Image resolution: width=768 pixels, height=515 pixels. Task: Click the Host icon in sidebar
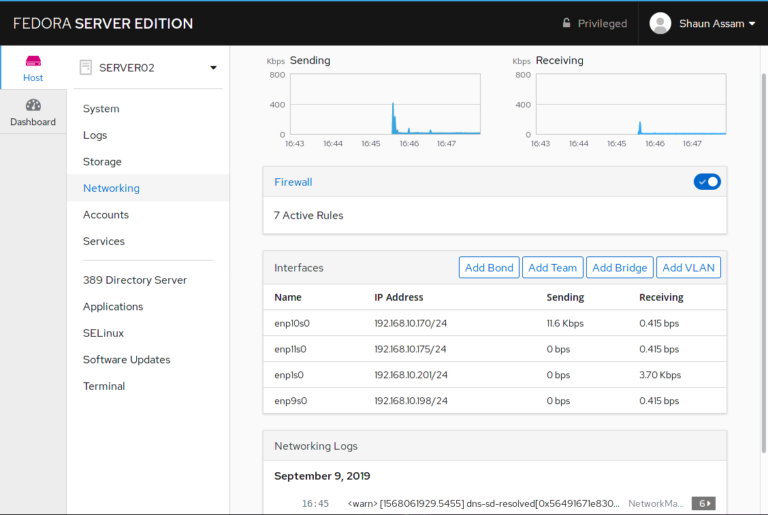(33, 62)
